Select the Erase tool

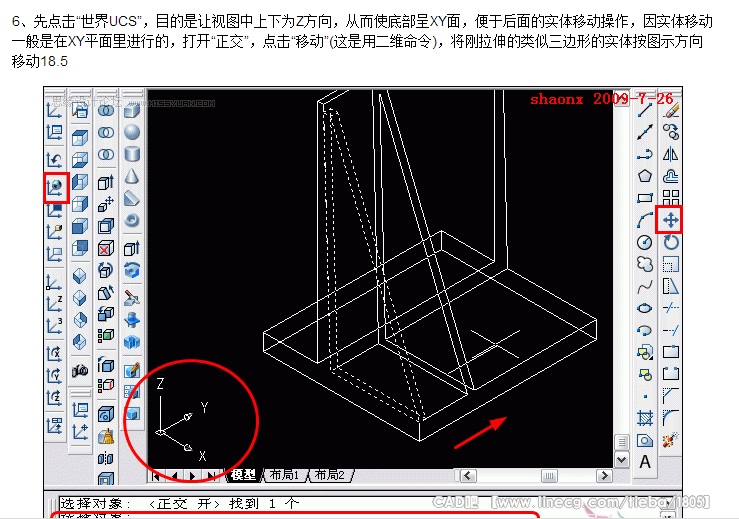coord(671,111)
